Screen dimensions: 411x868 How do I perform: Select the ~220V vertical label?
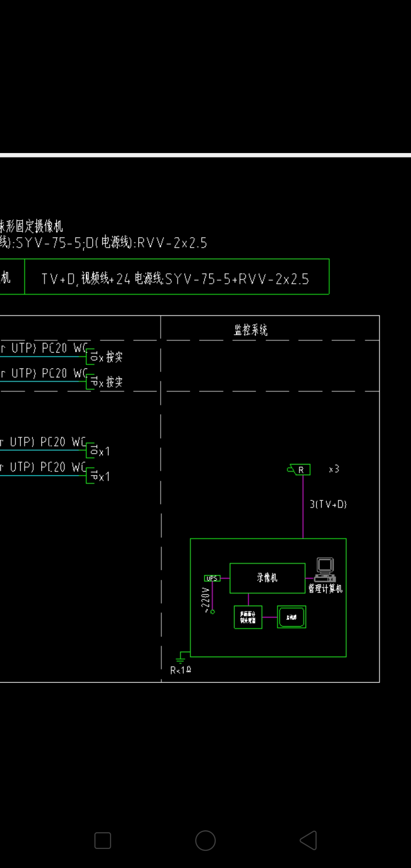pos(205,600)
